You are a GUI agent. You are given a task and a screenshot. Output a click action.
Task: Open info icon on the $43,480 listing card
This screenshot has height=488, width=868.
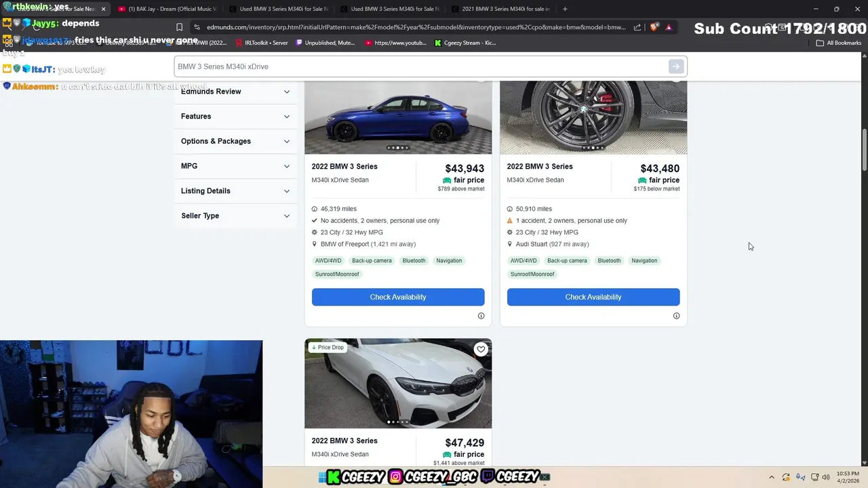676,316
